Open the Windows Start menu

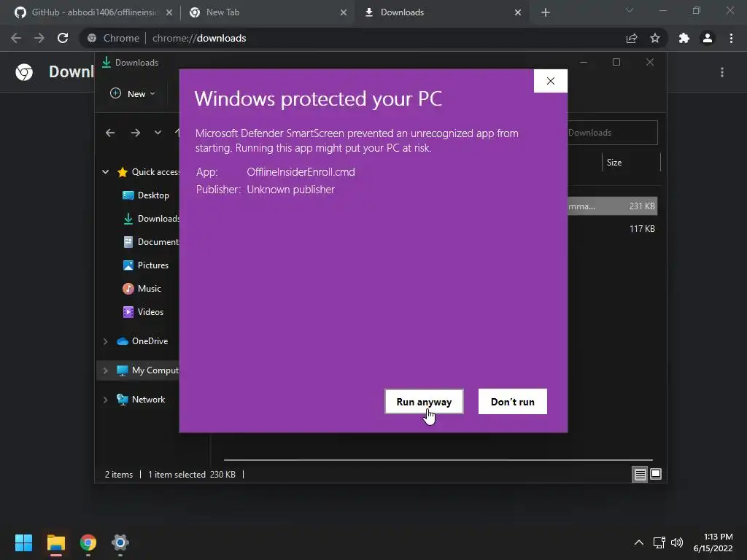pyautogui.click(x=23, y=542)
